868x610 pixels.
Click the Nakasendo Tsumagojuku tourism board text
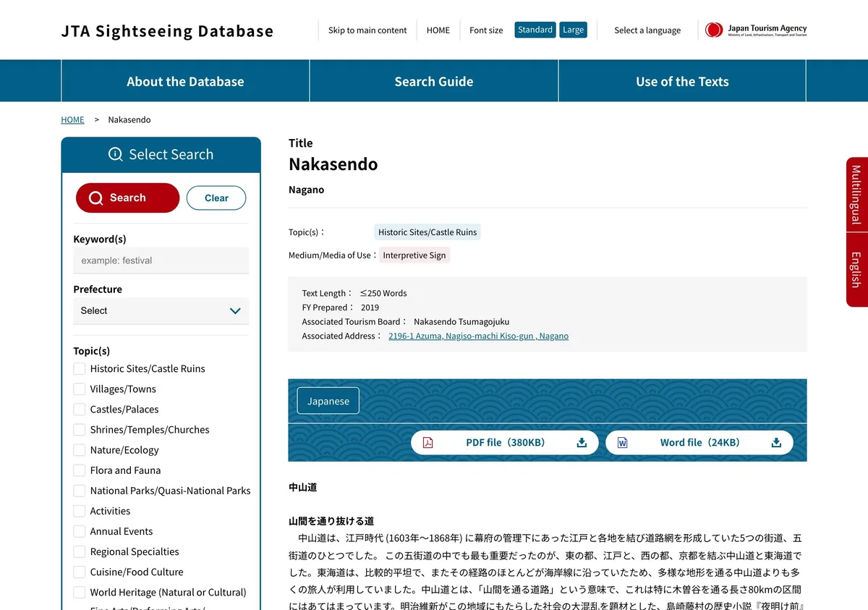tap(461, 321)
